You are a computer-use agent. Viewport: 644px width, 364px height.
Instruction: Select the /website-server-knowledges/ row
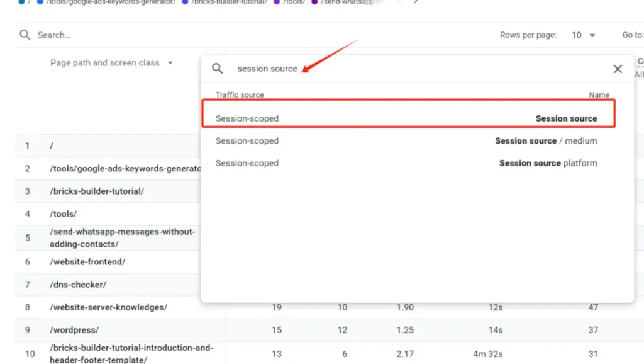click(x=108, y=307)
